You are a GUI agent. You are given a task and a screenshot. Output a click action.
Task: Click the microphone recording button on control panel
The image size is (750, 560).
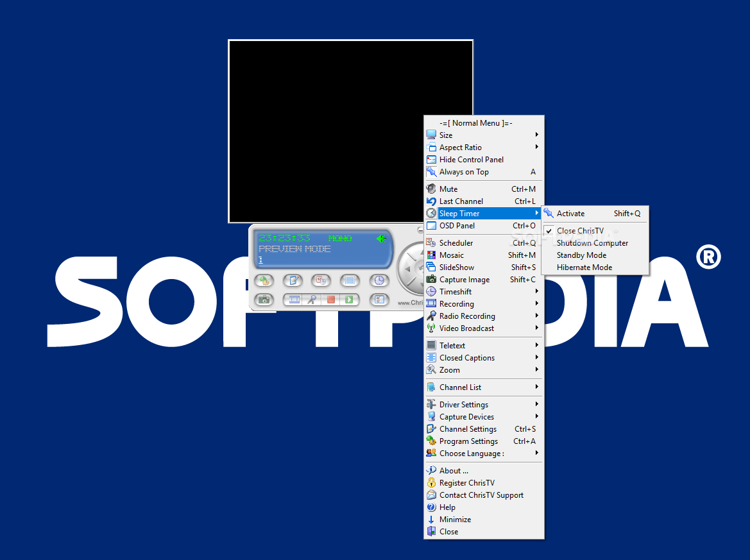pyautogui.click(x=312, y=300)
